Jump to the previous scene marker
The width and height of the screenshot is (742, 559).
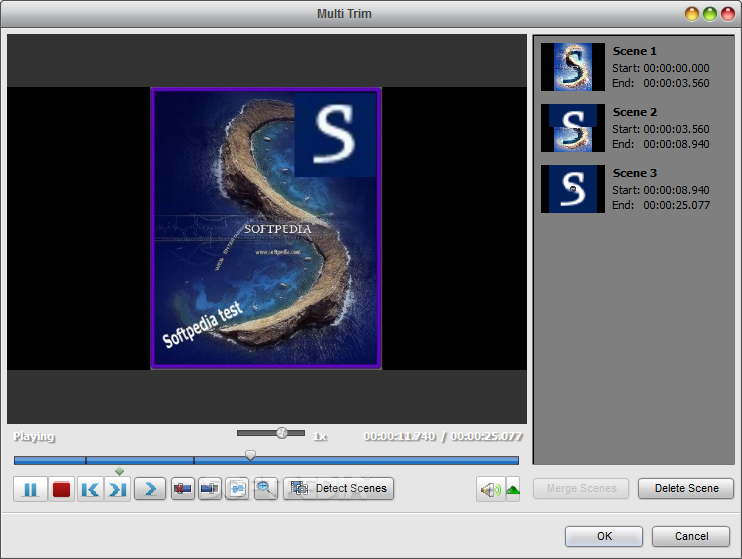(90, 489)
